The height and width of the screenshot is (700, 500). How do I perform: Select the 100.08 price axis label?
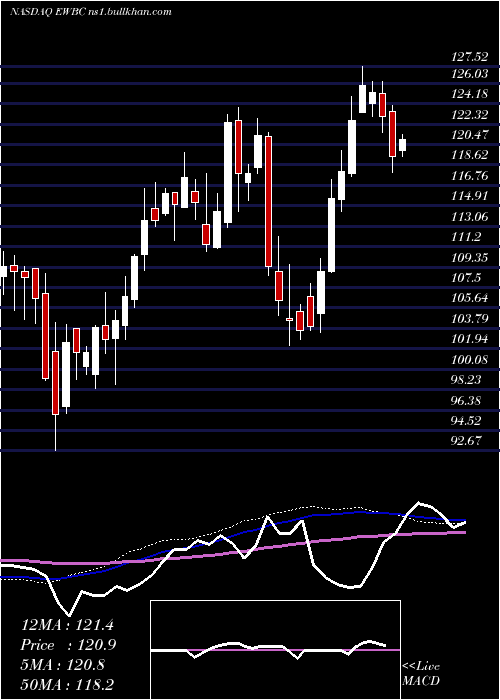[x=469, y=359]
